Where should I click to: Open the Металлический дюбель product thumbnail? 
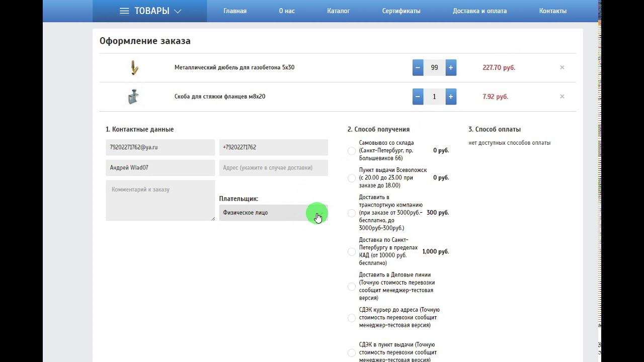tap(134, 67)
